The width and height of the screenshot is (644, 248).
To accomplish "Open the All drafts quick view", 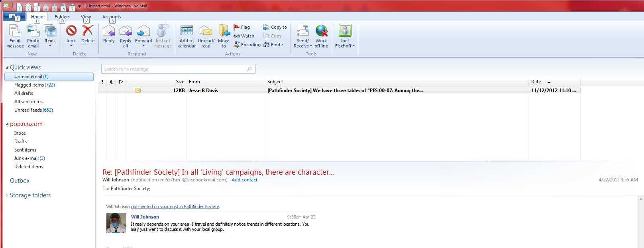I will (24, 93).
